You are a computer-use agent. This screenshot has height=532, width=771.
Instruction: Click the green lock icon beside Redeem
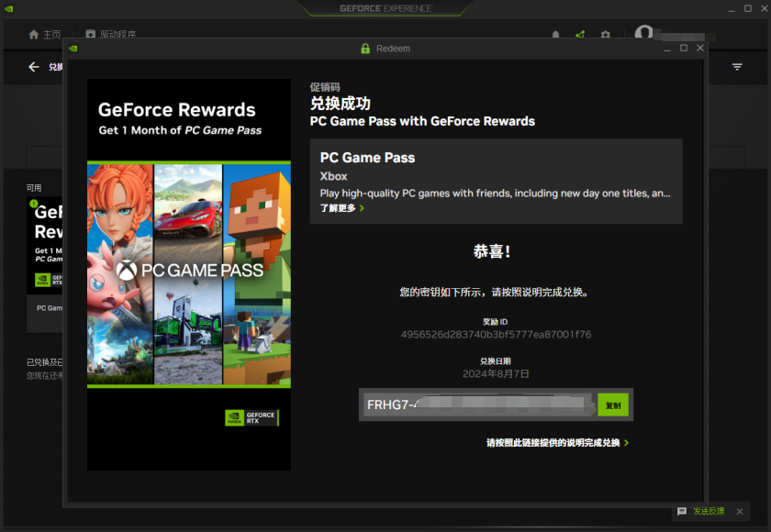[365, 48]
